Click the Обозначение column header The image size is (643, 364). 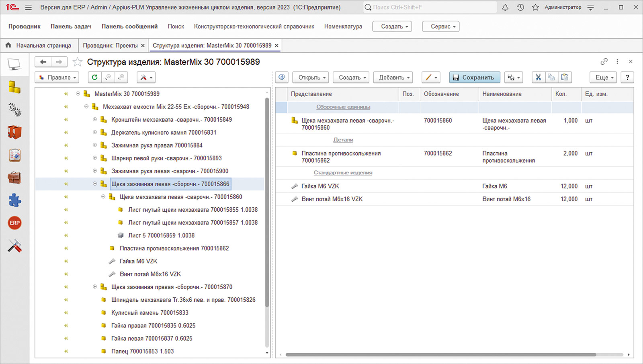449,94
